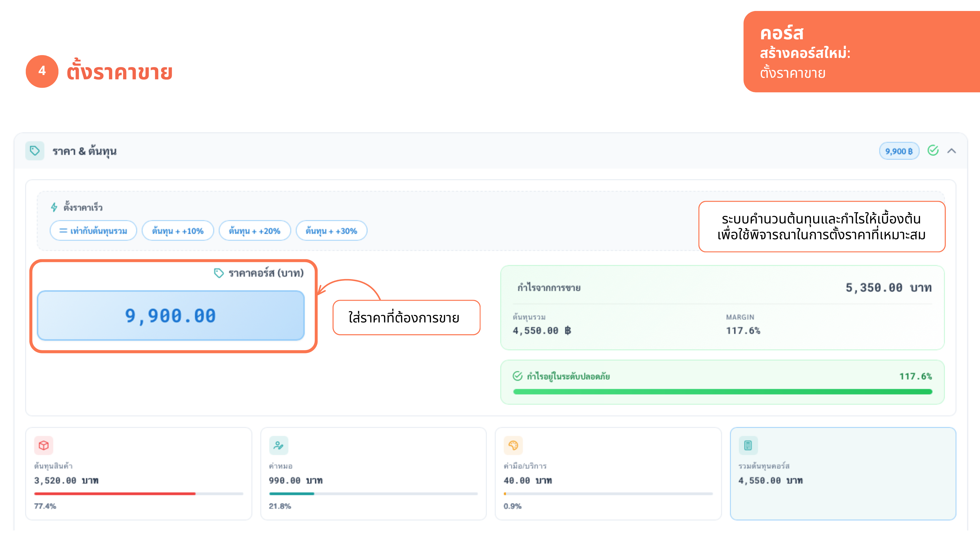Click the palette icon on ค่ามือ/บริการ card
Screen dimensions: 980x551
pos(513,445)
